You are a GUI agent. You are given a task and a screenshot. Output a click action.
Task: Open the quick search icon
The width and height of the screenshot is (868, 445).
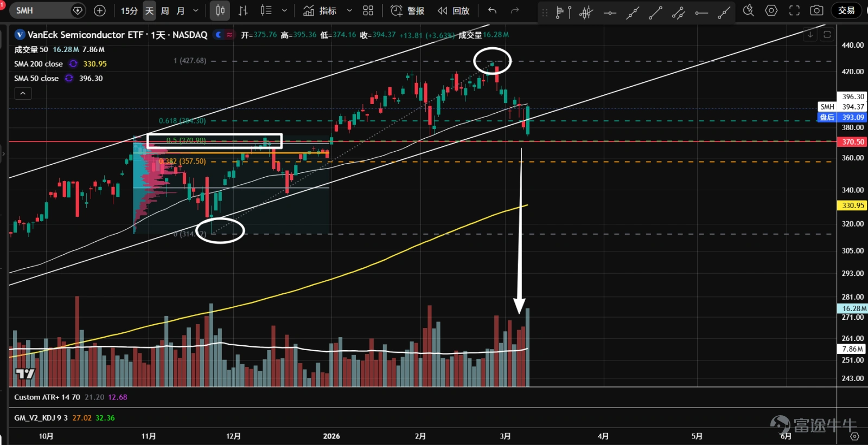(x=749, y=10)
